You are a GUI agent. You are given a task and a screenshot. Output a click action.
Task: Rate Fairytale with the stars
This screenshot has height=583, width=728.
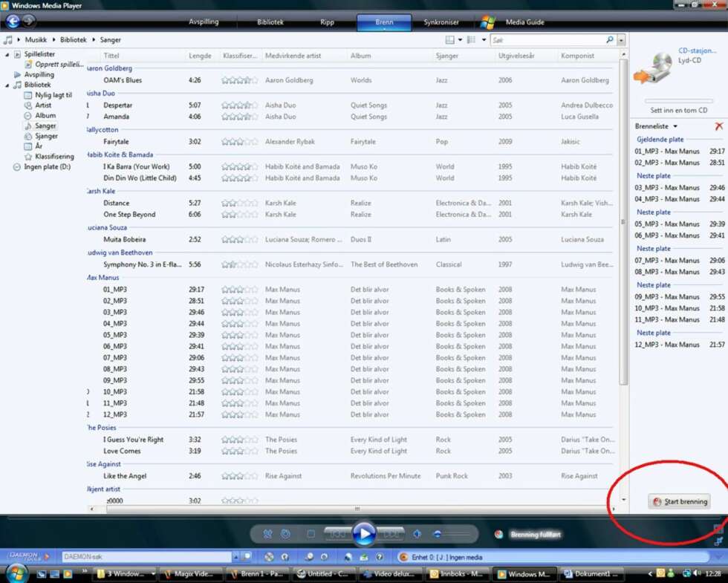[x=239, y=142]
